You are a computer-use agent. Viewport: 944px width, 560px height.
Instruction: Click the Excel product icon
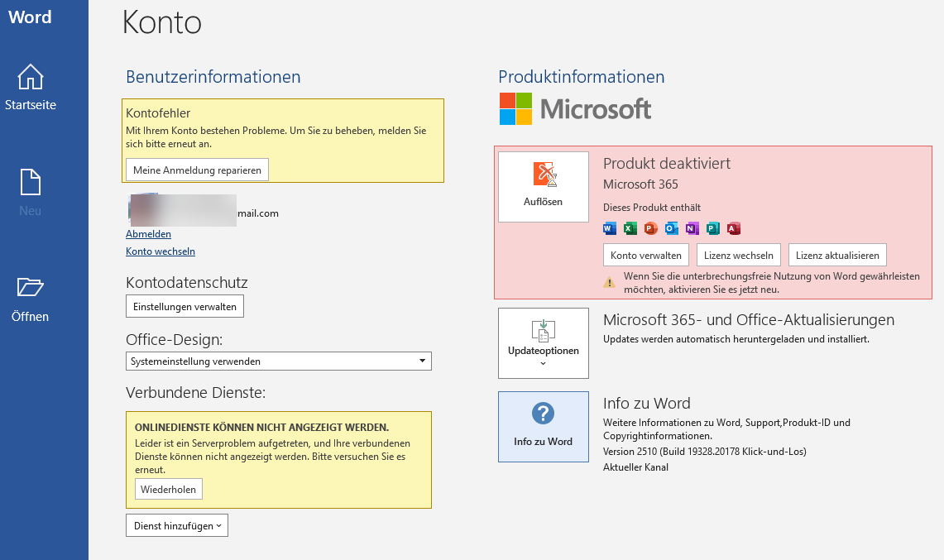[x=630, y=228]
